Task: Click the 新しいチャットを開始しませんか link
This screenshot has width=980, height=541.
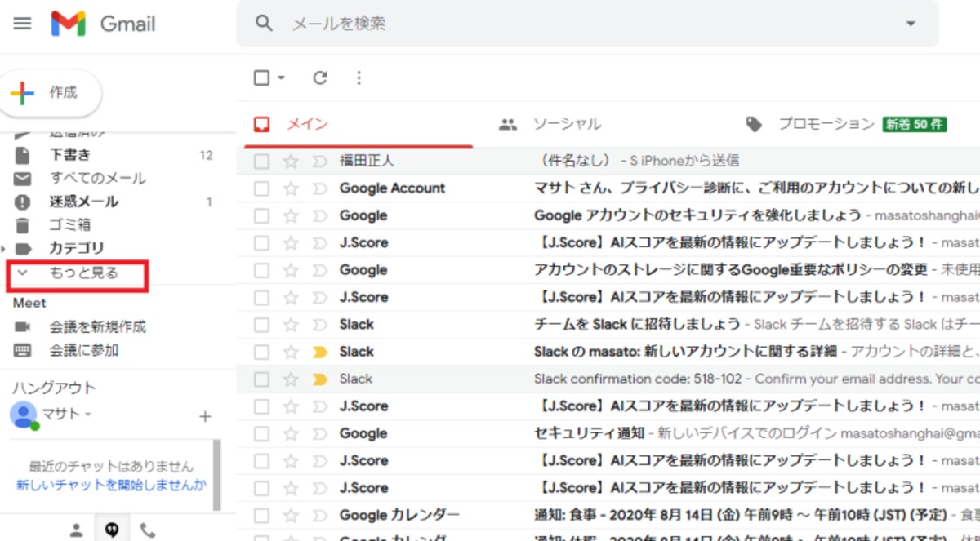Action: click(111, 485)
